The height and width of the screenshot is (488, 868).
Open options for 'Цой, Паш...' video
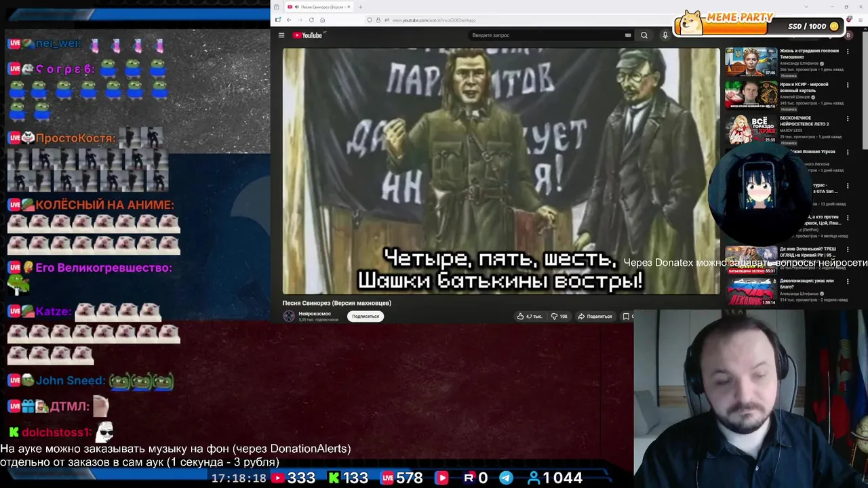pyautogui.click(x=848, y=218)
